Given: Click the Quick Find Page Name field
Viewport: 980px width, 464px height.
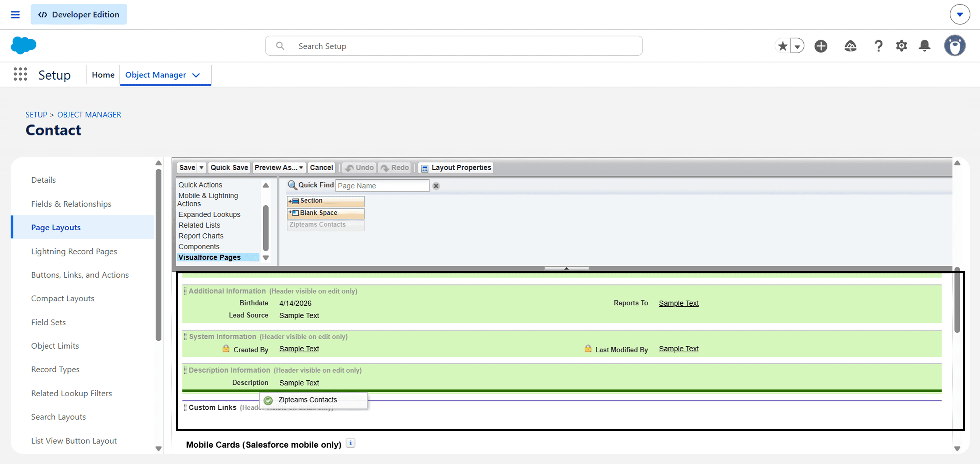Looking at the screenshot, I should [382, 186].
